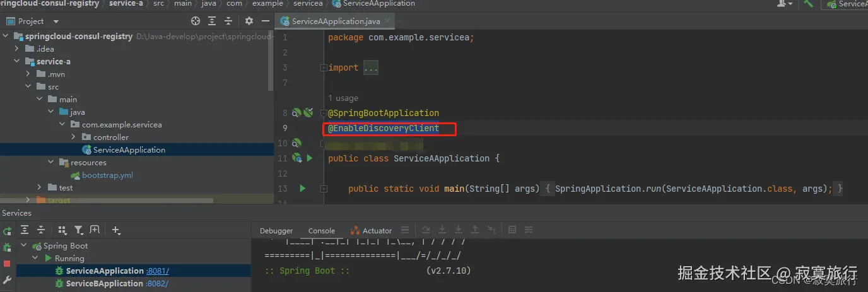Toggle the fold marker on the main method line
The height and width of the screenshot is (292, 868).
click(324, 189)
